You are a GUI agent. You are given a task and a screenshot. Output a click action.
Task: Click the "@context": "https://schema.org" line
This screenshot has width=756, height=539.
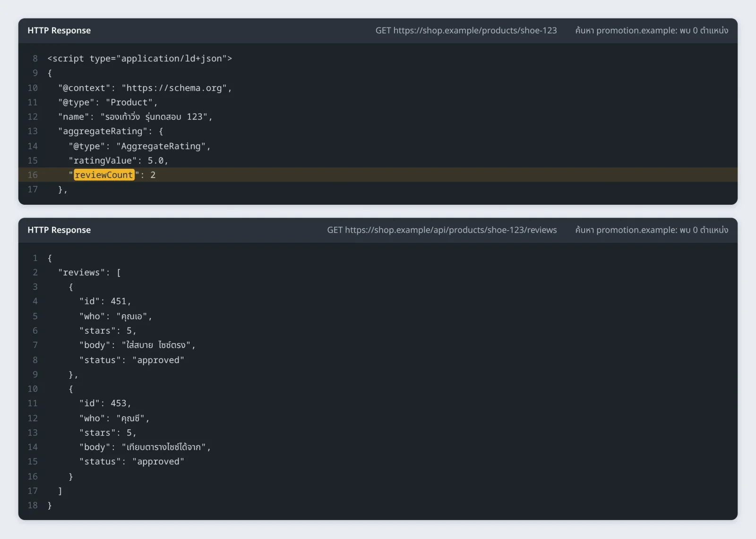145,88
